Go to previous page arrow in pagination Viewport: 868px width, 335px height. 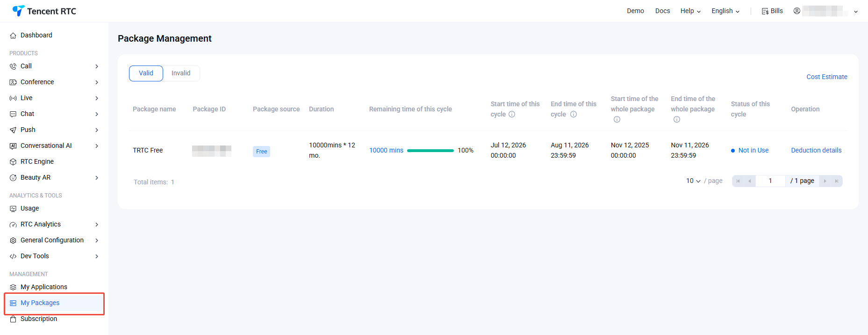coord(750,181)
